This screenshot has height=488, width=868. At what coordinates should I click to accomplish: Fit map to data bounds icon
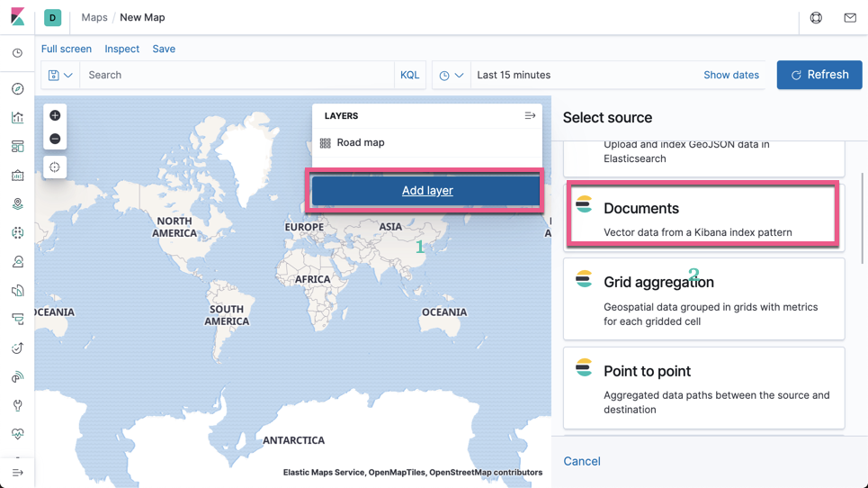(55, 167)
